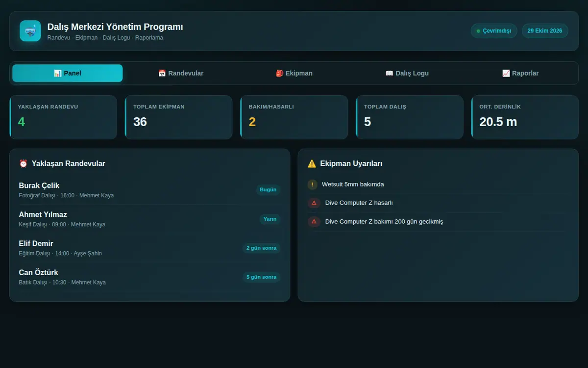
Task: Click 'Eğitim Dalışı · 14:00 · Ayşe Şahin' details
Action: (x=60, y=253)
